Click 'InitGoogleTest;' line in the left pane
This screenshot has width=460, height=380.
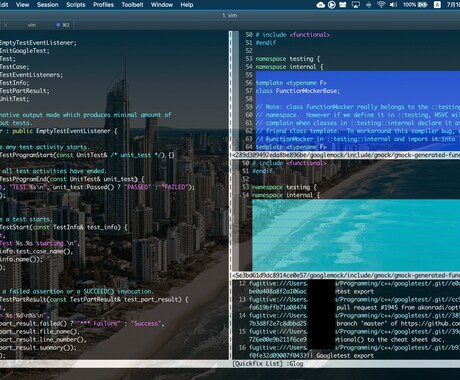[x=25, y=51]
